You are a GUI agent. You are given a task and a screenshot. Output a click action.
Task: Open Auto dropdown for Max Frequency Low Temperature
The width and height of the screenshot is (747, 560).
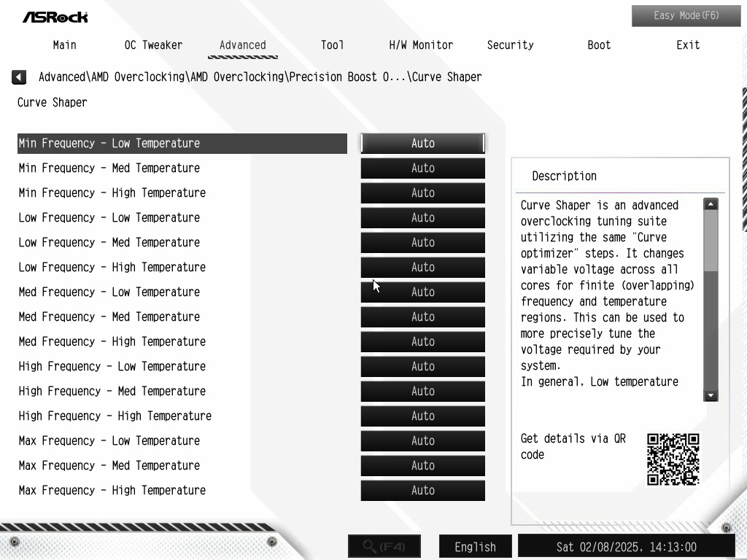pyautogui.click(x=423, y=440)
